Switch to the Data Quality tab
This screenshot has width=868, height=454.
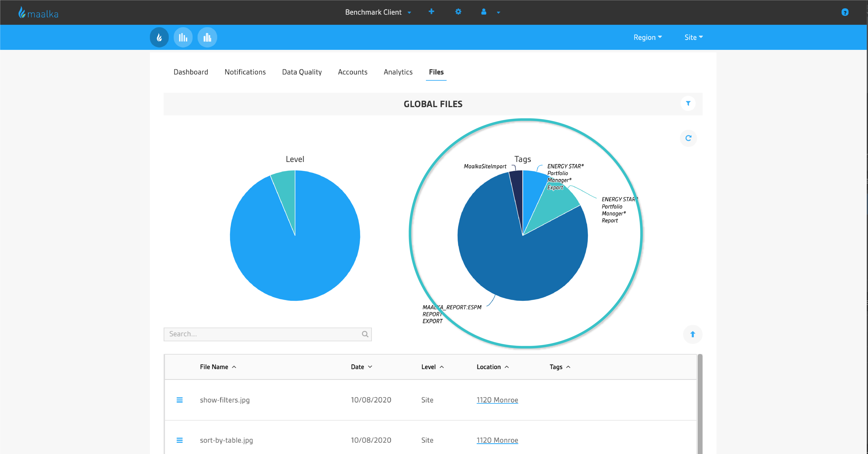click(302, 72)
